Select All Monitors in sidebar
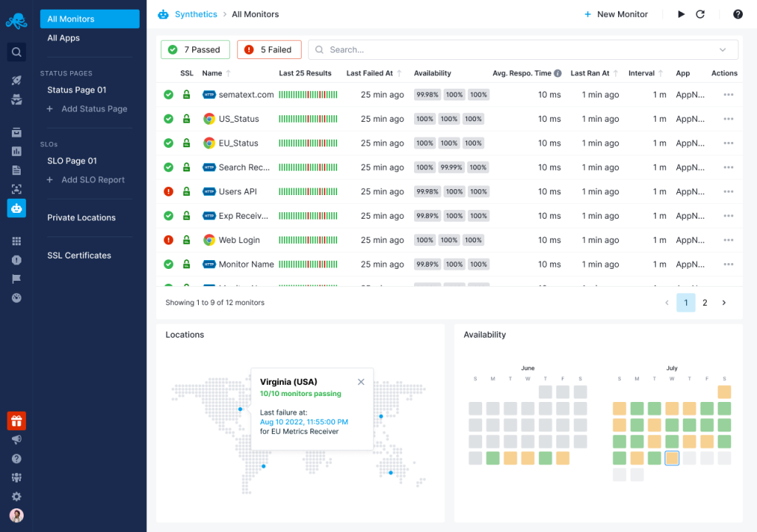 point(89,18)
